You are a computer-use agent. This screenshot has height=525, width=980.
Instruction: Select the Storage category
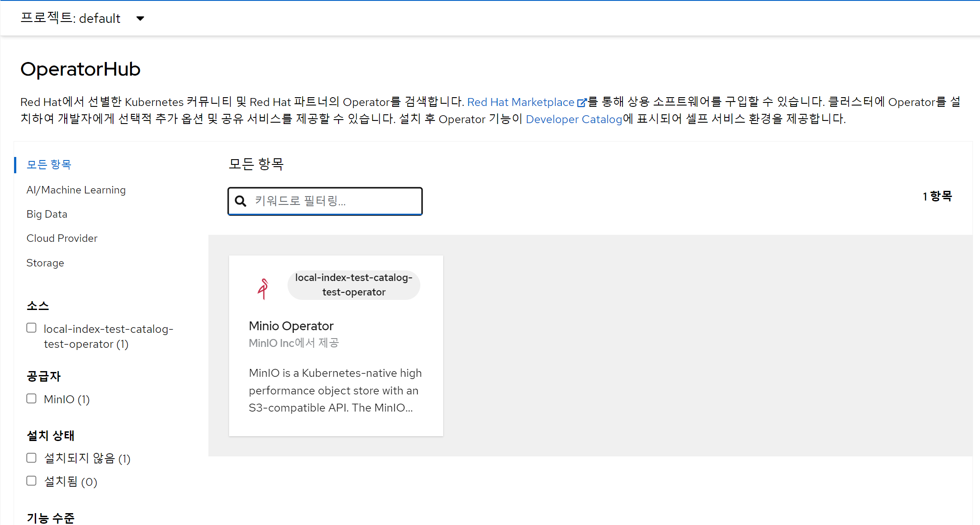45,263
